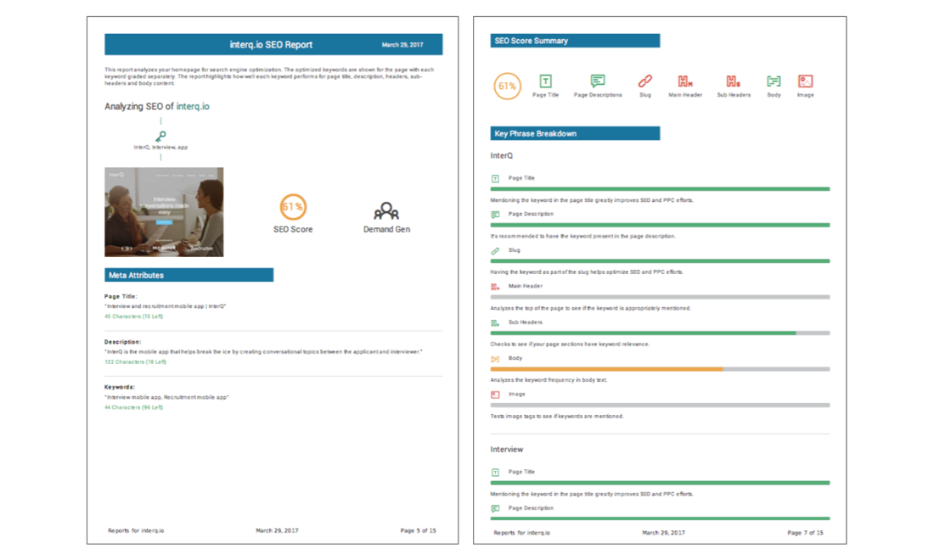Click the 'interq.io SEO Report' title banner

click(273, 45)
